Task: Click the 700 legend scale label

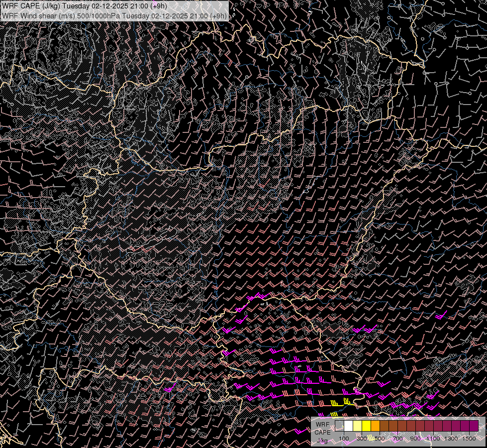Action: [x=397, y=439]
